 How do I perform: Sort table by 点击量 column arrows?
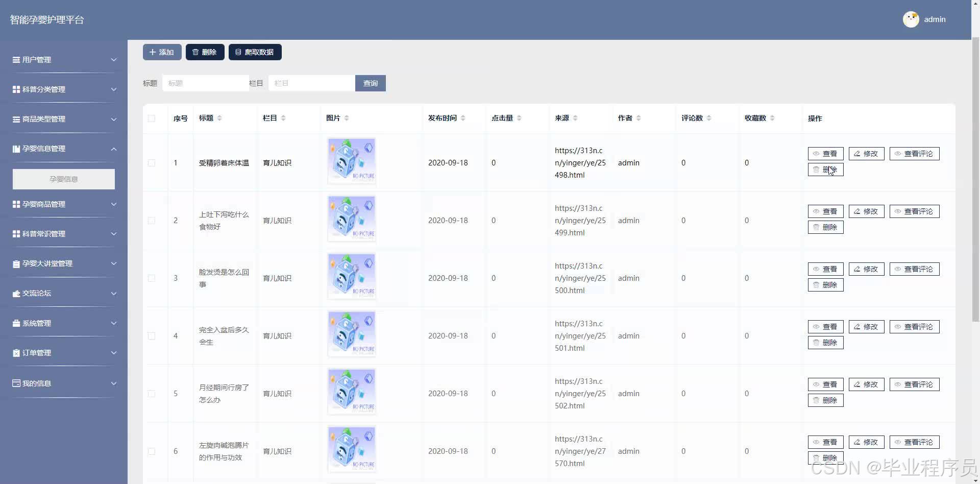click(x=519, y=118)
